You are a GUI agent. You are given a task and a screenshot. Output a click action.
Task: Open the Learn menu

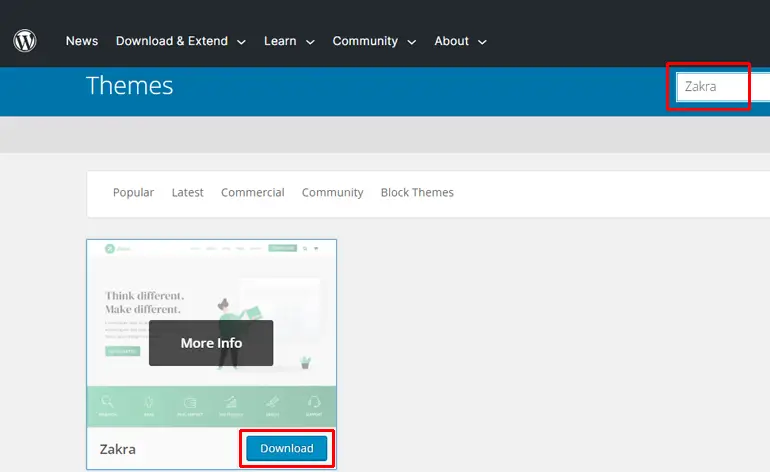coord(280,41)
